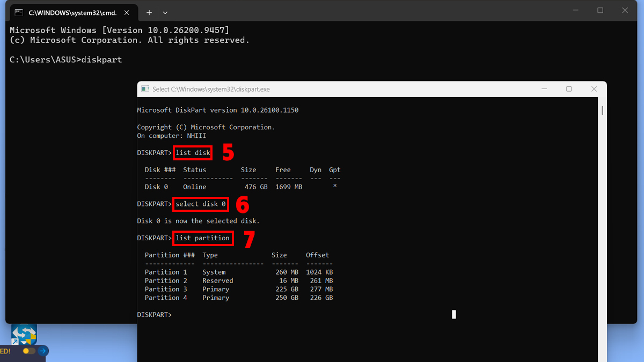Viewport: 644px width, 362px height.
Task: Click the '1024 KB' offset value
Action: coord(319,272)
